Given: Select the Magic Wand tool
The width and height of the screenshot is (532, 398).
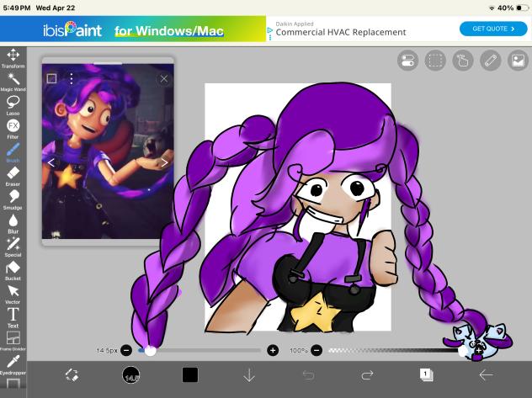Looking at the screenshot, I should coord(13,82).
